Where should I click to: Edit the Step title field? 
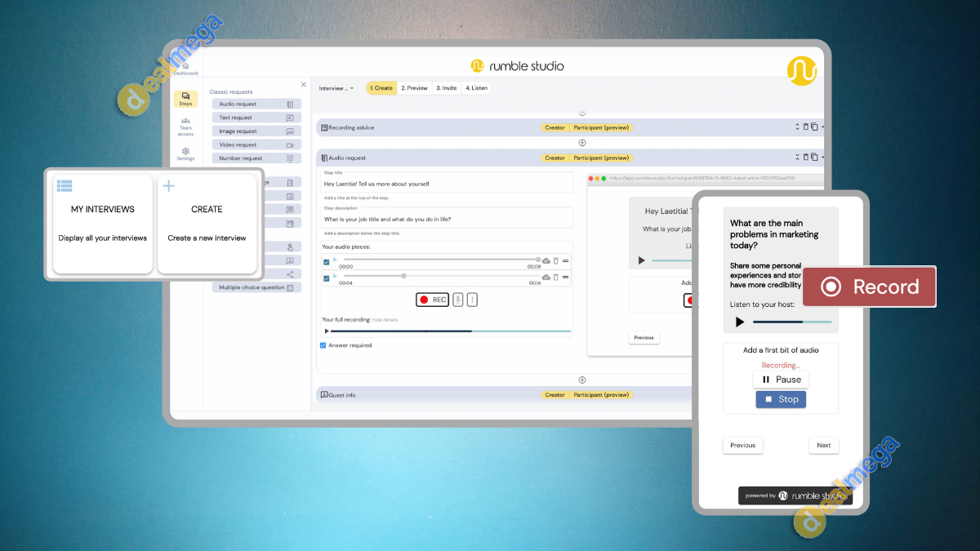447,183
